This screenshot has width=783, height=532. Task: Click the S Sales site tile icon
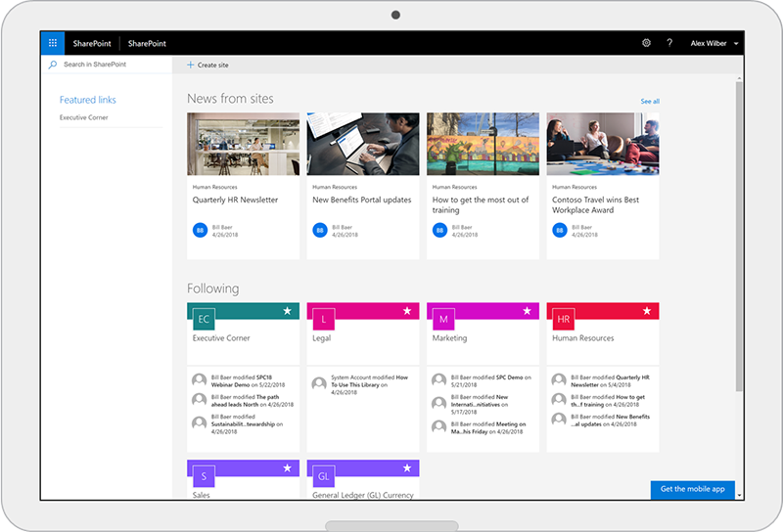pyautogui.click(x=204, y=476)
